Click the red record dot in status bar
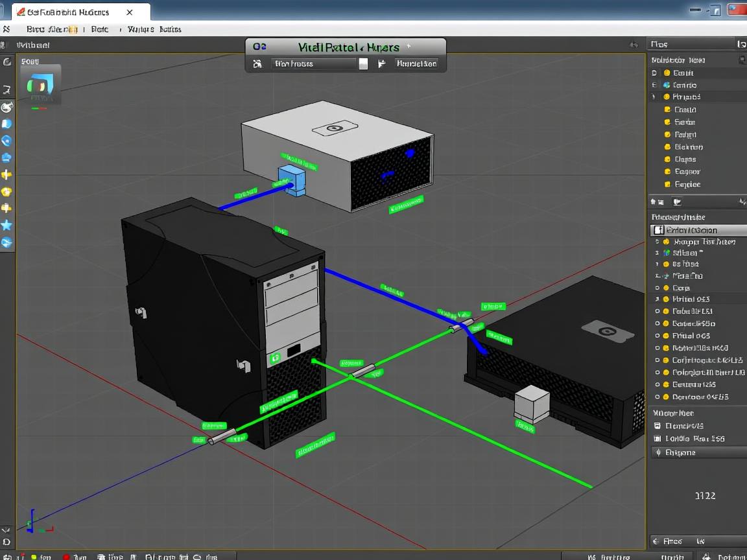 [66, 556]
